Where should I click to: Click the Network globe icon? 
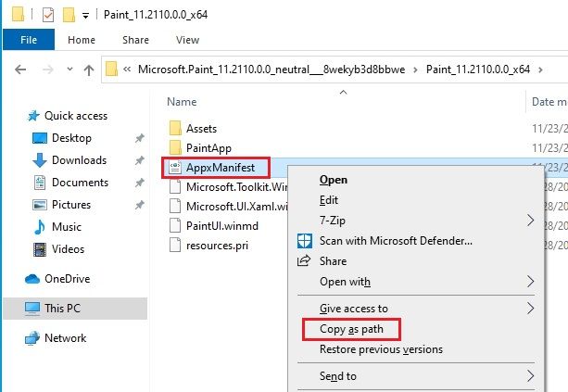click(32, 338)
